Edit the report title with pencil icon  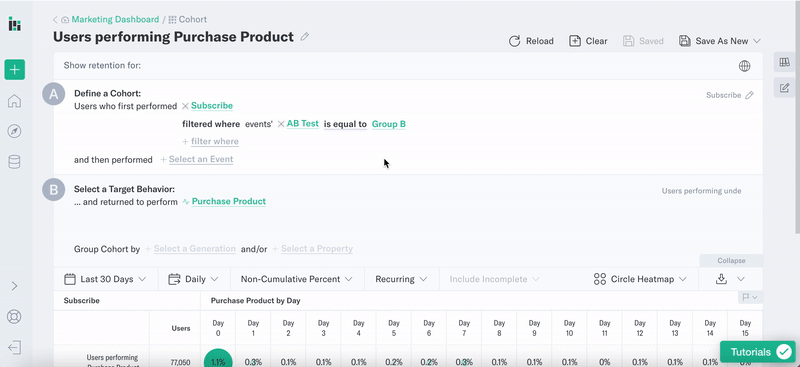[305, 37]
